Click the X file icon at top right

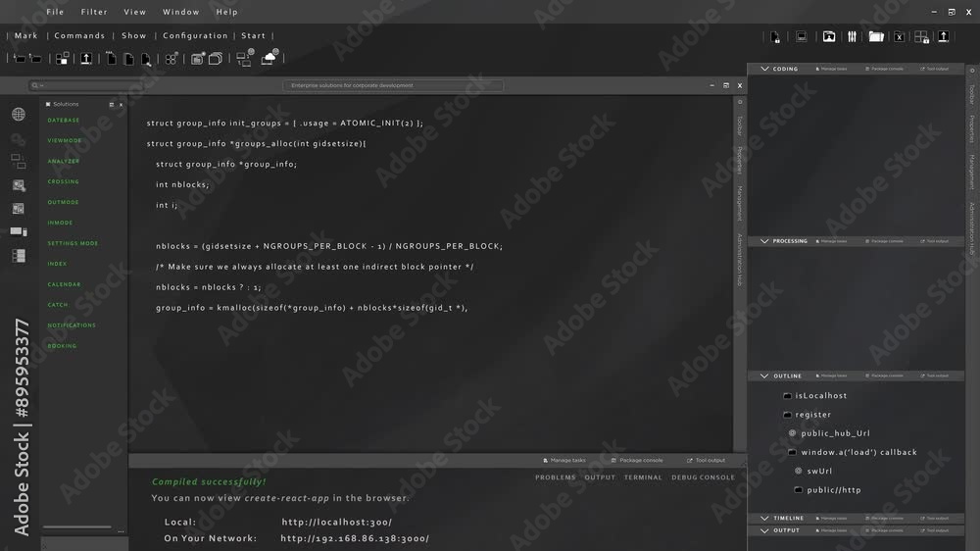click(x=899, y=37)
